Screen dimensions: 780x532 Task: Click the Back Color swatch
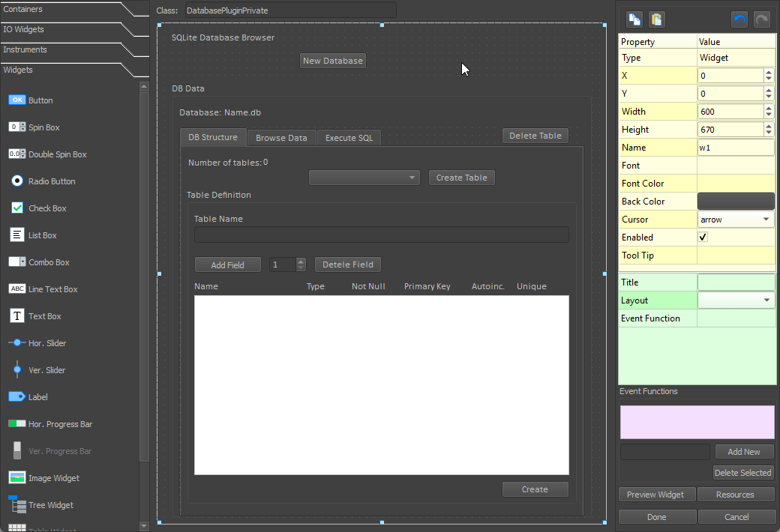[x=736, y=202]
